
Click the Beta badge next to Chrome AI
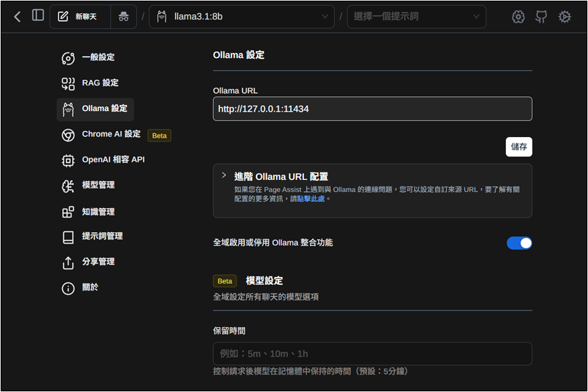click(x=160, y=136)
